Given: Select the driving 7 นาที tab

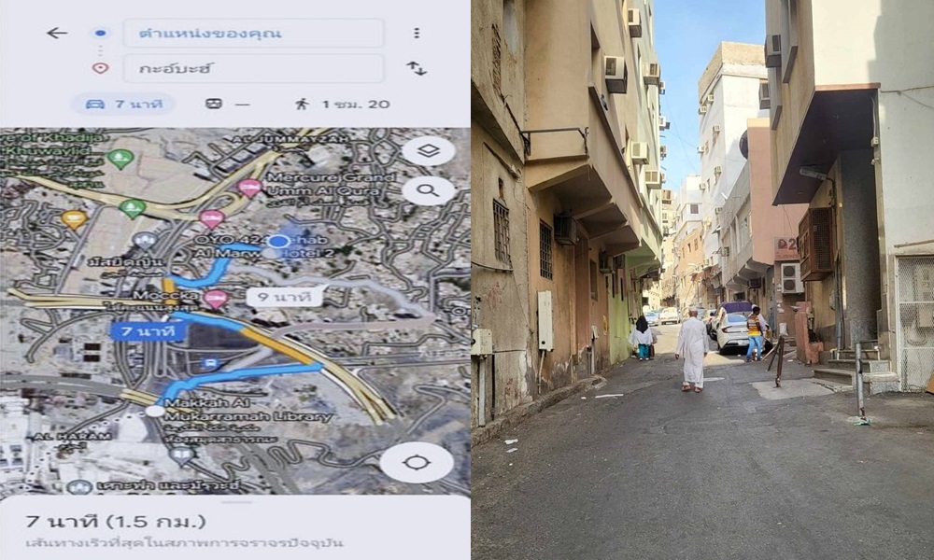Looking at the screenshot, I should (x=124, y=105).
